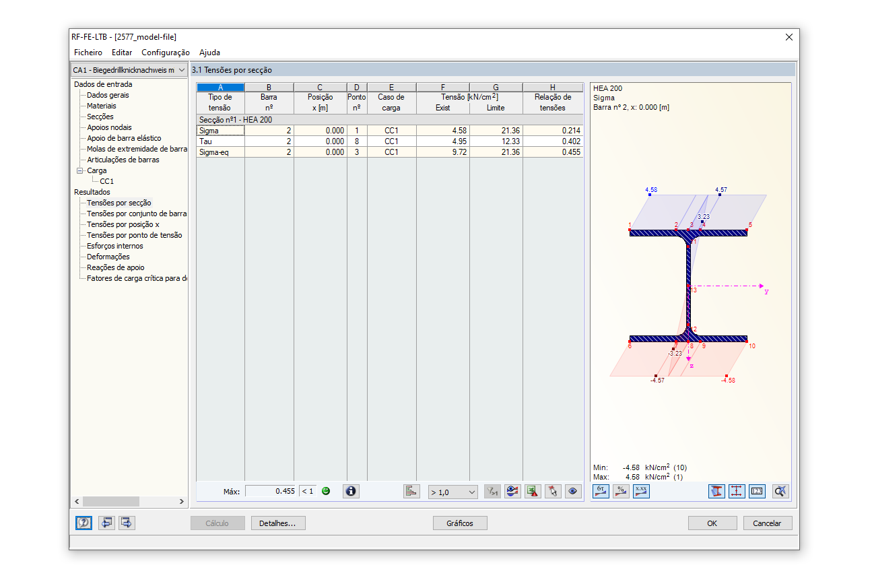The image size is (872, 588).
Task: Click the Secção nº1 - HEA 200 row
Action: point(390,119)
